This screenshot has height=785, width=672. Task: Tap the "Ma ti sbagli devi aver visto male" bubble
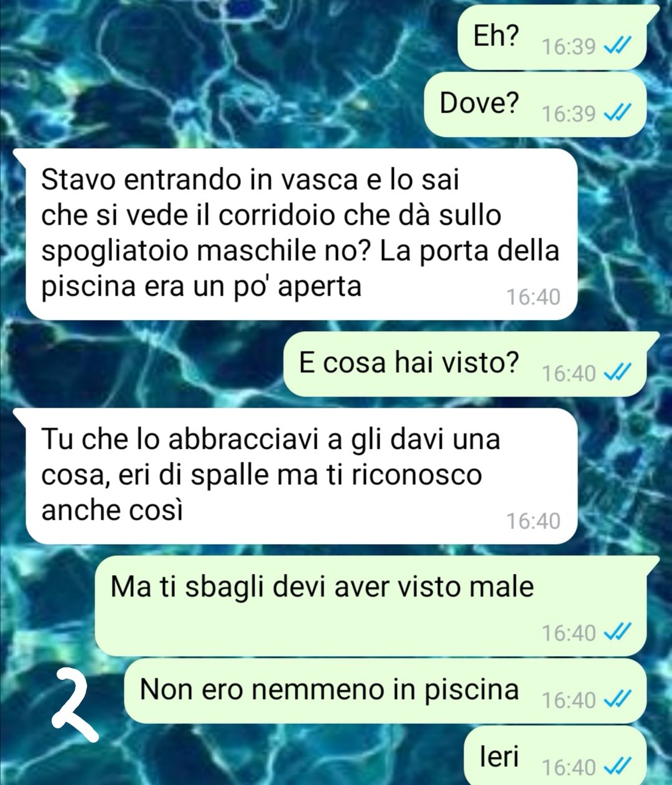pyautogui.click(x=376, y=606)
